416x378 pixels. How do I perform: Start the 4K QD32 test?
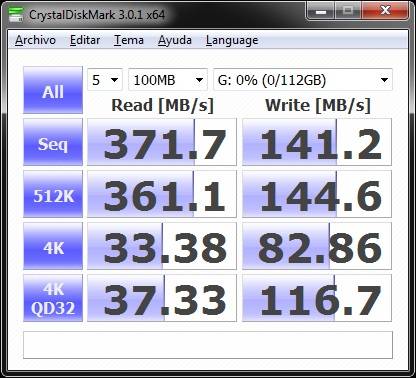click(x=53, y=298)
